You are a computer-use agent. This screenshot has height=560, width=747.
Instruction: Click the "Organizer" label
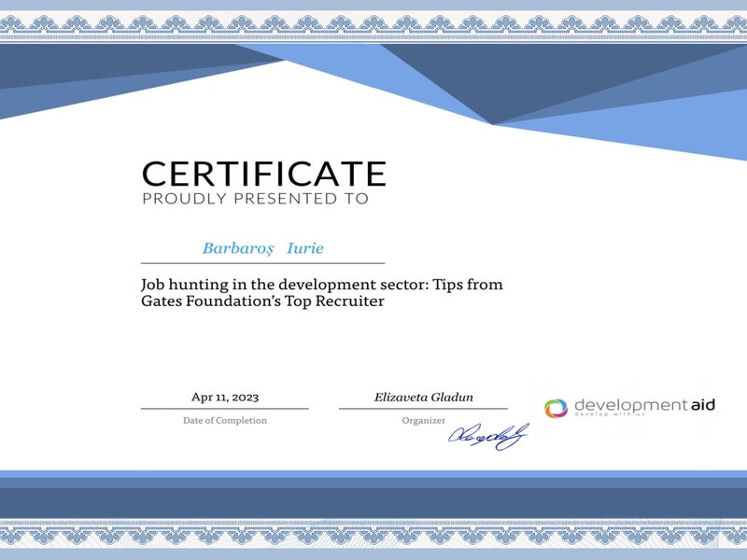423,420
